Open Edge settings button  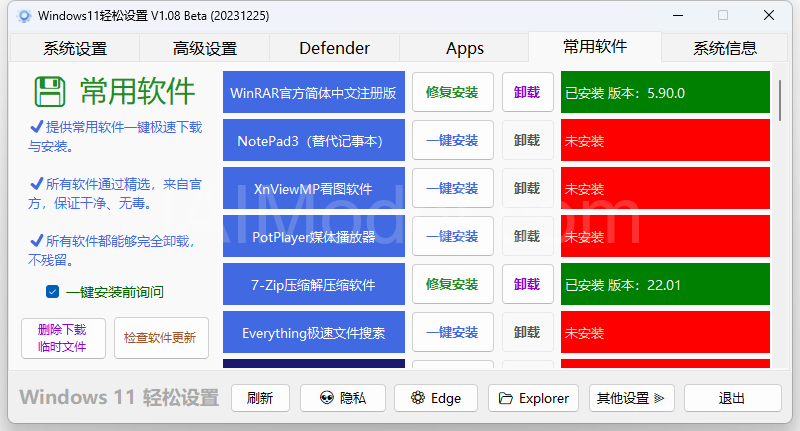pyautogui.click(x=436, y=398)
